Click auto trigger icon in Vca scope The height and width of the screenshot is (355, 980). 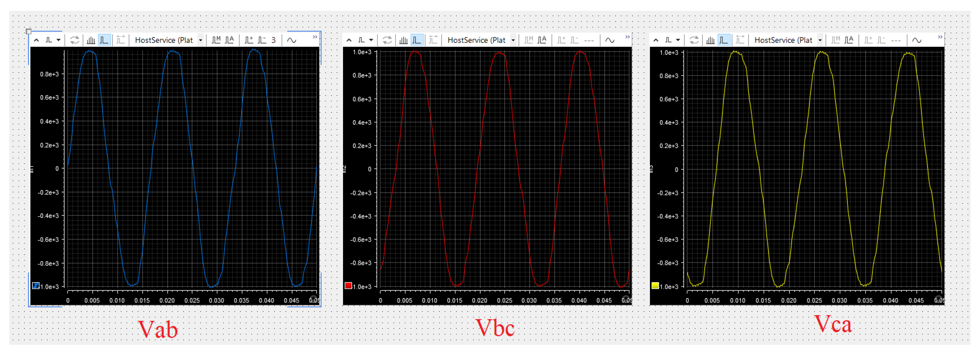coord(849,40)
